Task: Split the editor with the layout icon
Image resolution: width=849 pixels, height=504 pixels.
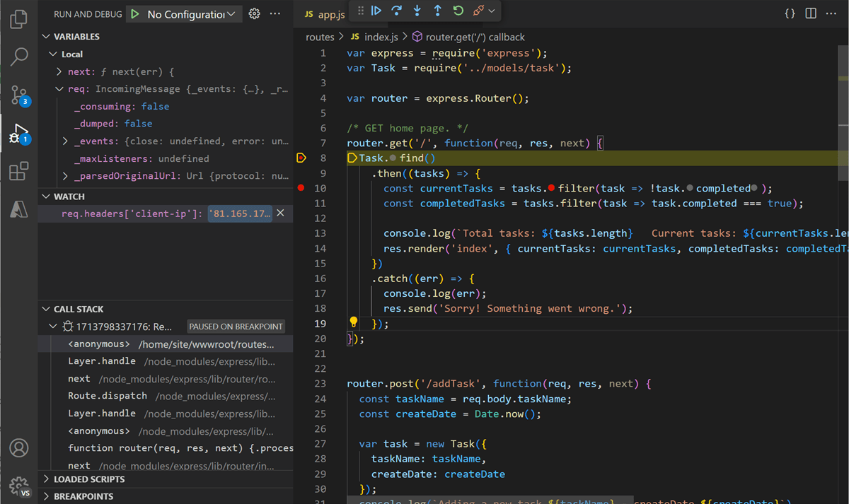Action: point(810,12)
